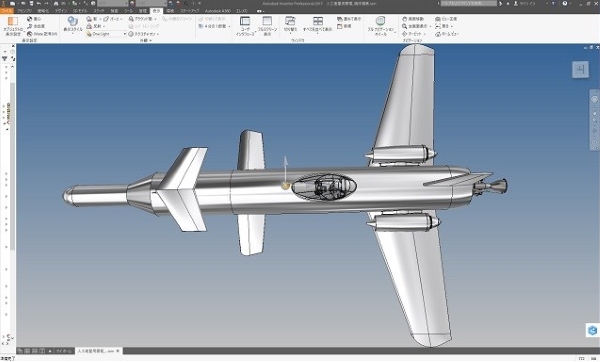Expand the Quarter Section View dropdown
Viewport: 600px width, 362px height.
[229, 26]
